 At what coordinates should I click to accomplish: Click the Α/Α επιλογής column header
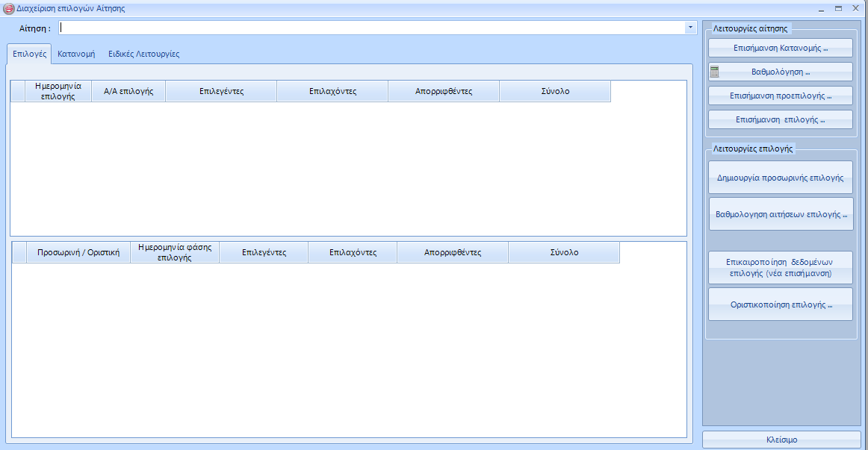128,91
